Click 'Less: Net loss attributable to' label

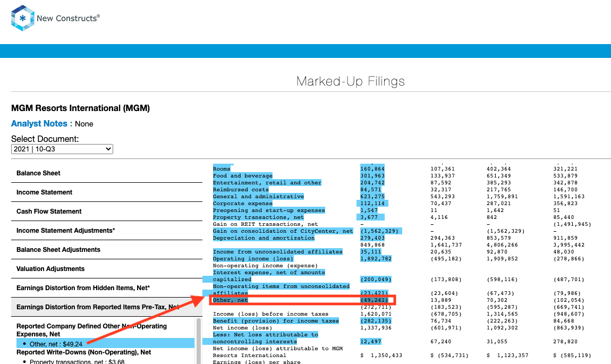tap(265, 335)
